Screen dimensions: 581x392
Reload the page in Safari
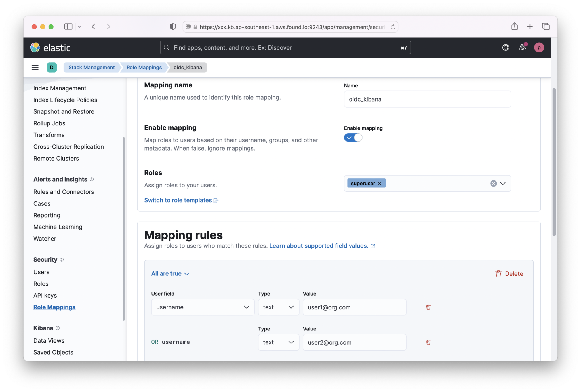coord(393,27)
